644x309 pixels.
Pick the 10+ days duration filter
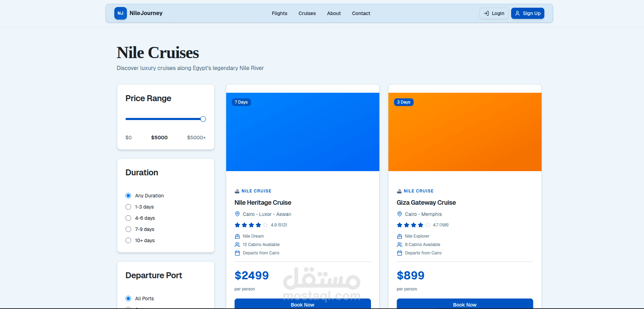click(x=128, y=240)
